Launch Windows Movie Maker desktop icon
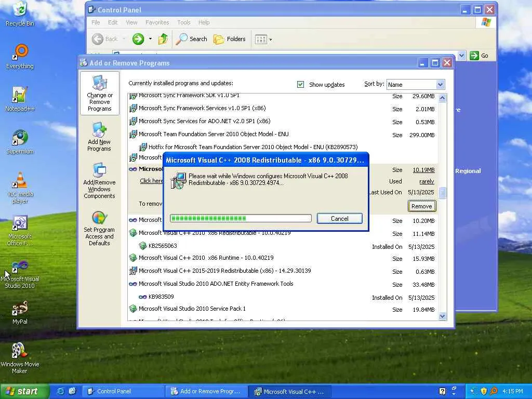This screenshot has height=399, width=532. tap(20, 358)
